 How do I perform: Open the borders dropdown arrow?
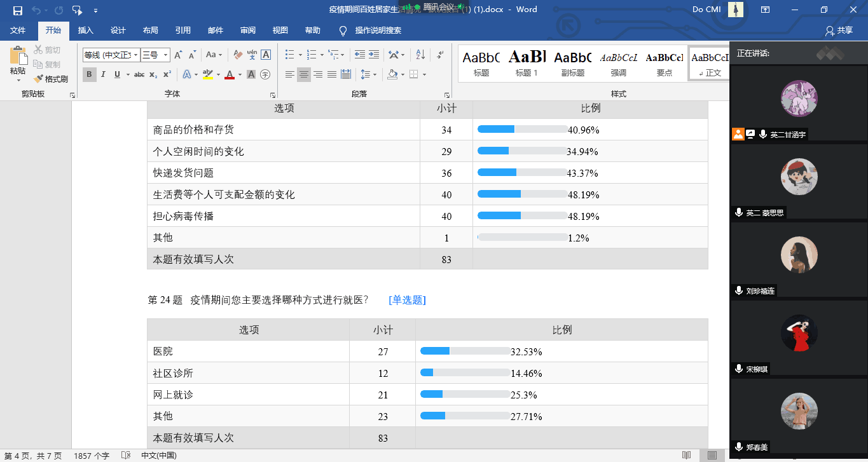425,74
